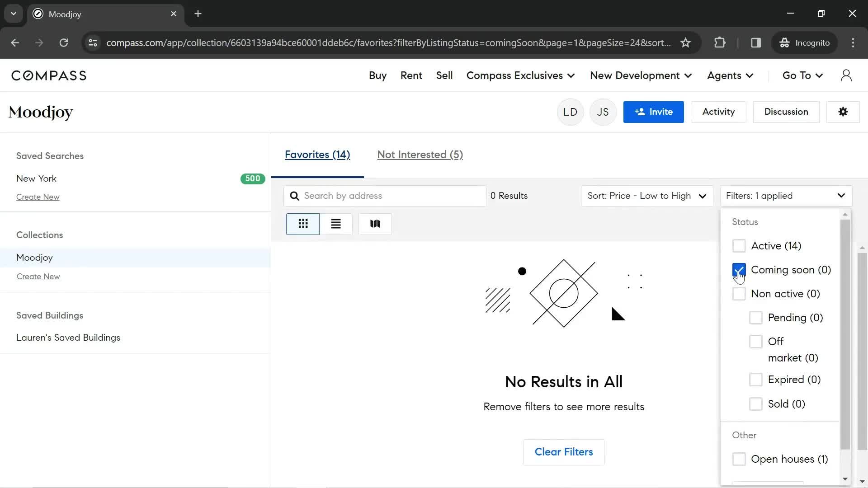The width and height of the screenshot is (868, 488).
Task: Select the Favorites (14) tab
Action: click(317, 155)
